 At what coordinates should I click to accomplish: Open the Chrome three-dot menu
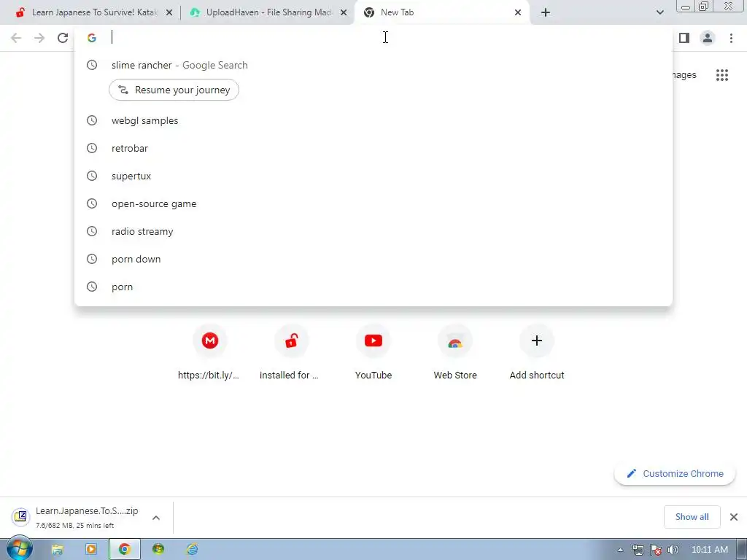tap(731, 38)
